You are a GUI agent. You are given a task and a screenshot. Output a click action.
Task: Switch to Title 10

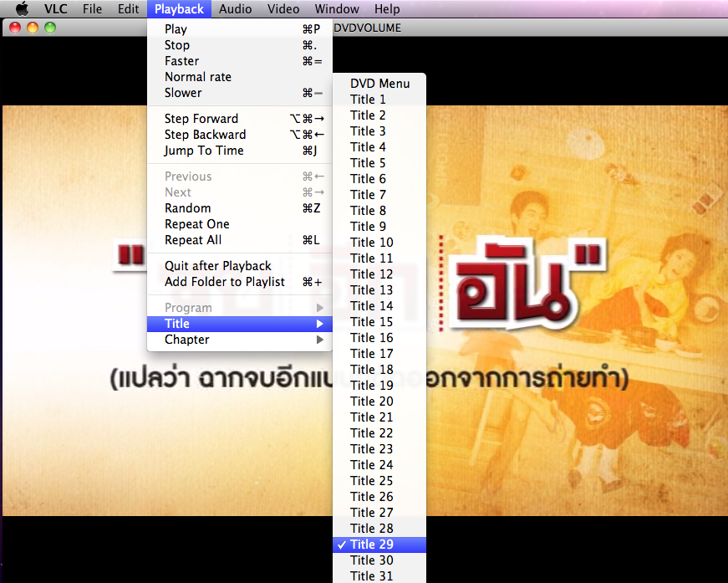pos(379,243)
